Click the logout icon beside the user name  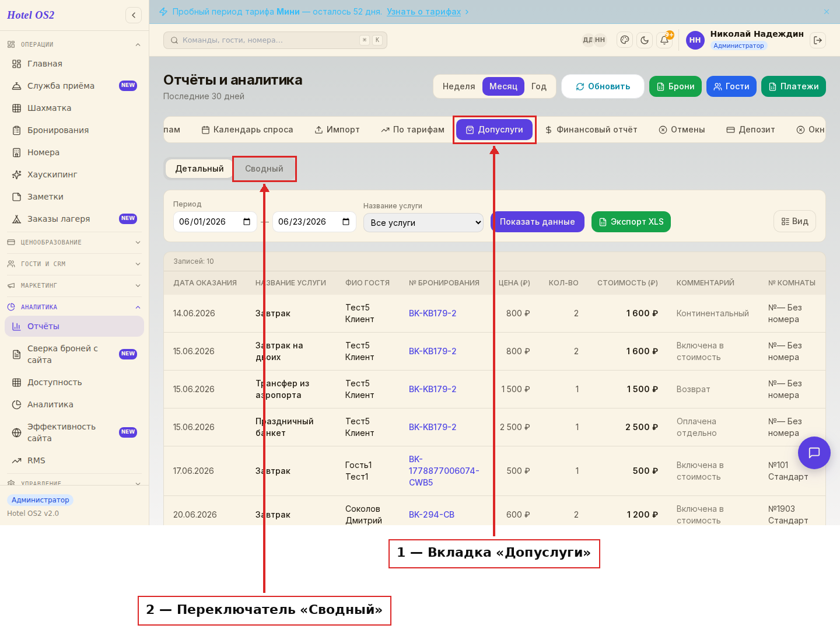[818, 40]
